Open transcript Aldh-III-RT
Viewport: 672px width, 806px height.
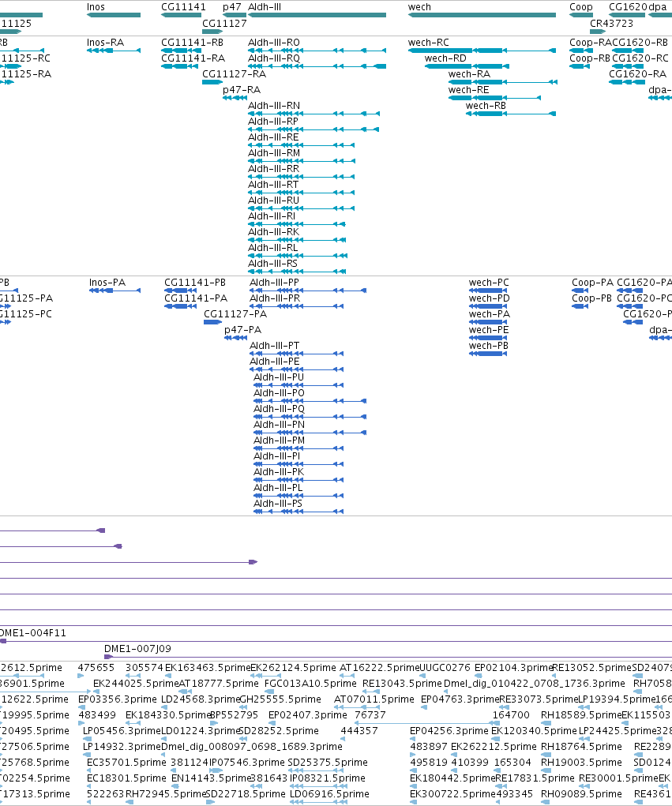point(273,185)
